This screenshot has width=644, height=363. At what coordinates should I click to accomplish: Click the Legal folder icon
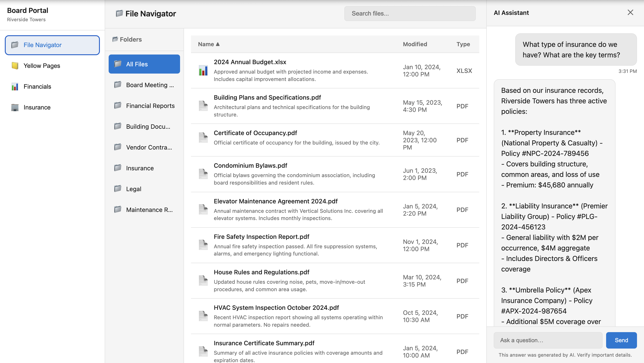[118, 189]
